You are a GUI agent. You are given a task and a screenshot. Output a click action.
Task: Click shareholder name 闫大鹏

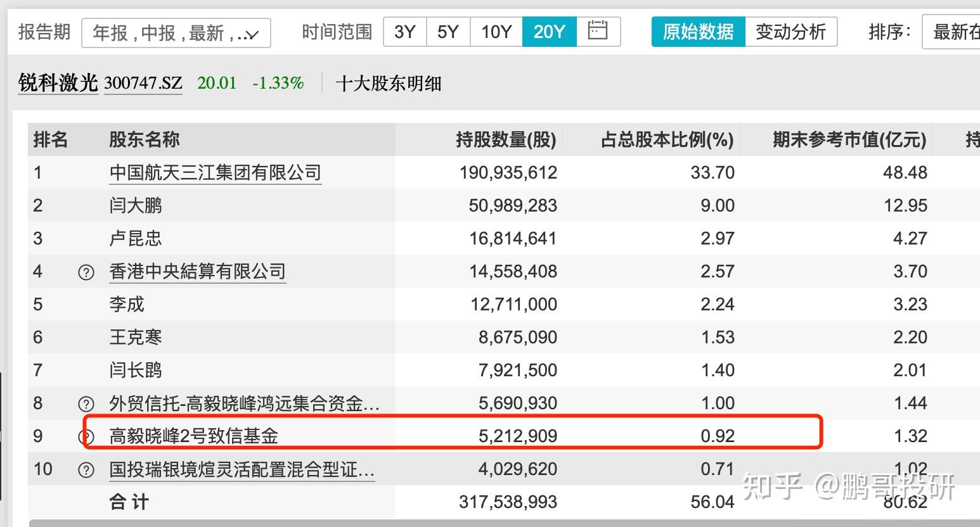136,205
